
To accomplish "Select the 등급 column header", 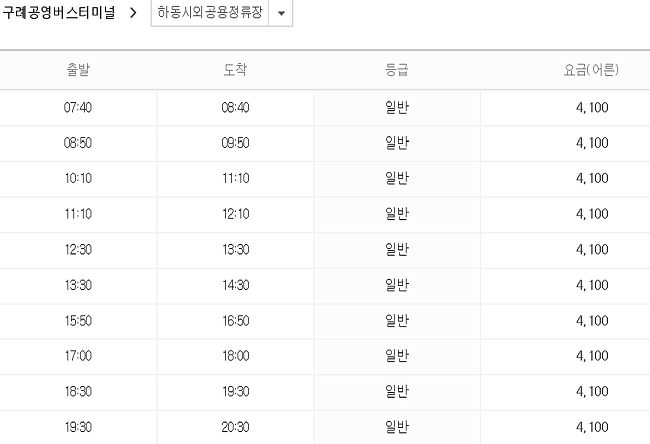I will pos(397,69).
